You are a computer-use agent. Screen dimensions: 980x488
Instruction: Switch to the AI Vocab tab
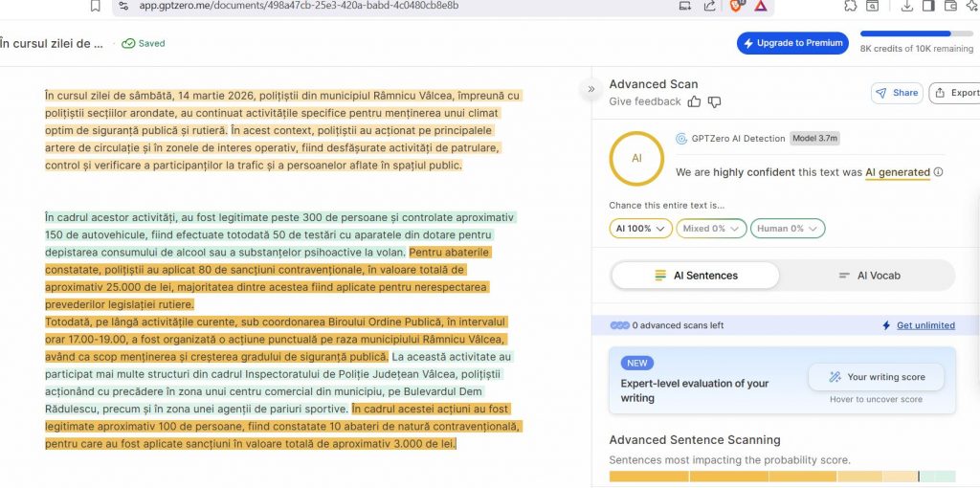click(869, 276)
